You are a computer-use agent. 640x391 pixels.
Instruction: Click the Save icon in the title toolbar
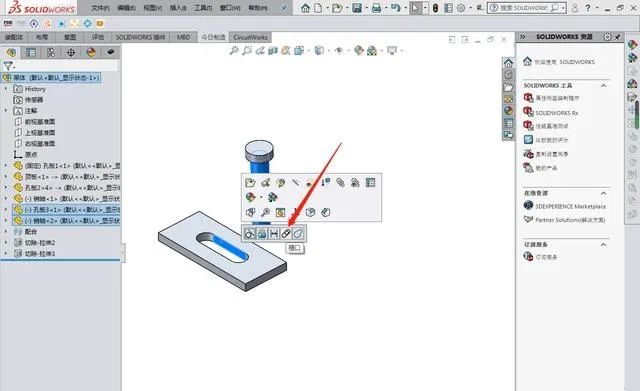point(357,8)
